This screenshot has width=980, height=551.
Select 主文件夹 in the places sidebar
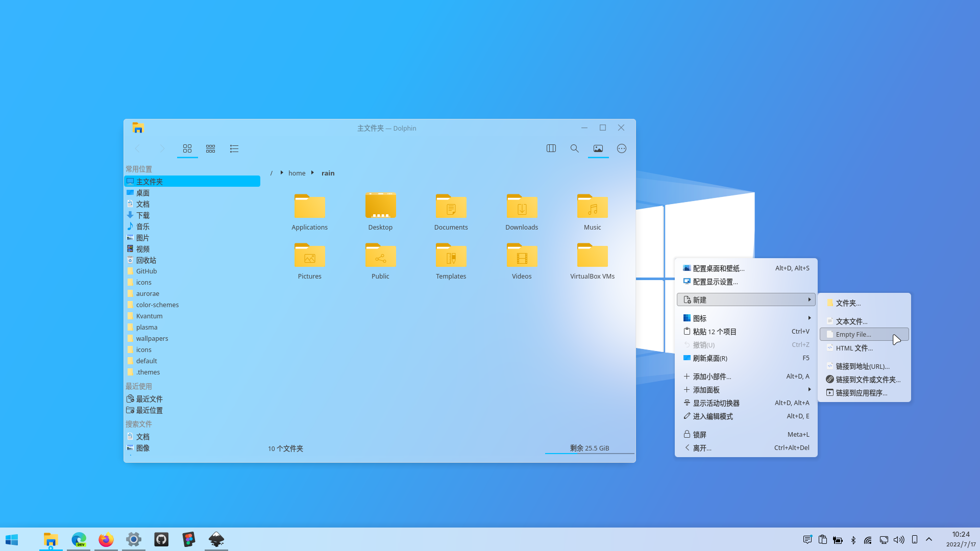[192, 181]
